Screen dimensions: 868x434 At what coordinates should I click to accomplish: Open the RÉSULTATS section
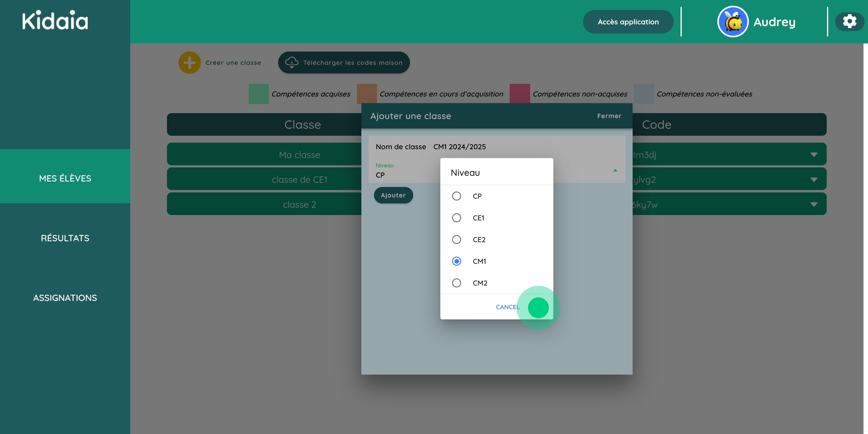point(65,238)
